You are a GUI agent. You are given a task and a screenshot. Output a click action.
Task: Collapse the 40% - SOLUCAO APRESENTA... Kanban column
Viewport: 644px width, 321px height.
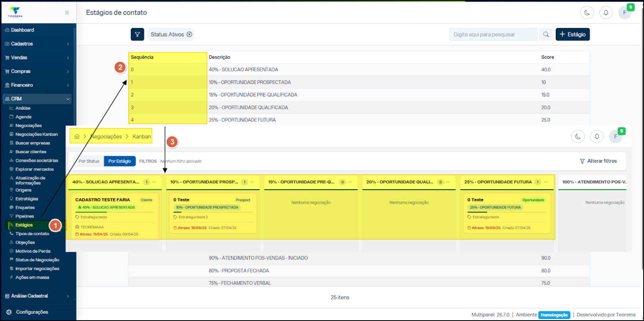pos(154,182)
